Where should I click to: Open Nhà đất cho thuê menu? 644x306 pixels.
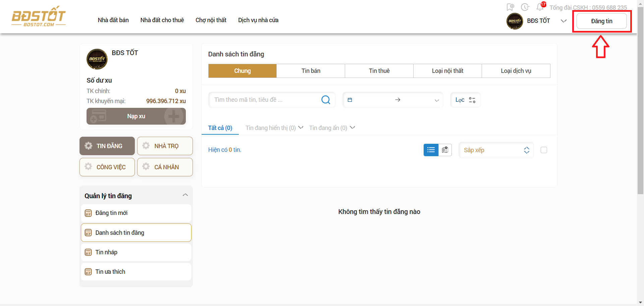pos(162,20)
